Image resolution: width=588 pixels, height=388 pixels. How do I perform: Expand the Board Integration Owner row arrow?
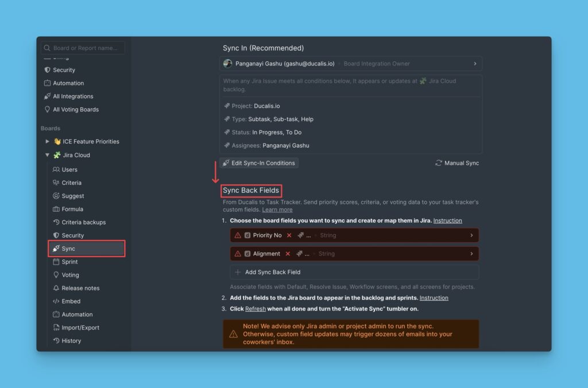[475, 64]
